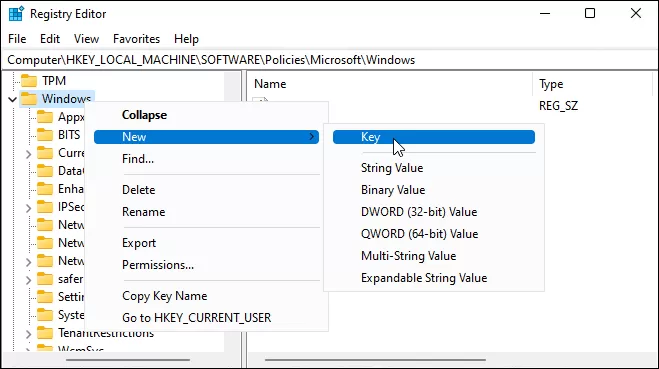Collapse the Windows tree node chevron
The height and width of the screenshot is (369, 659).
(x=13, y=99)
